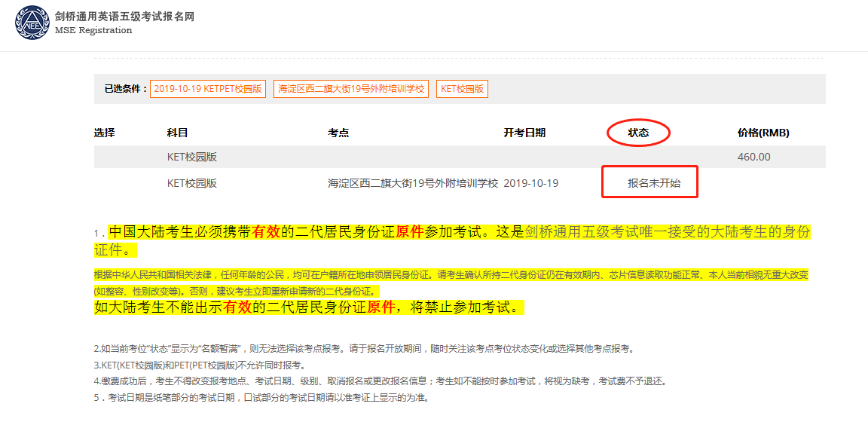Click the paragraph starting 根据中华人民共和国相关法律

(452, 283)
